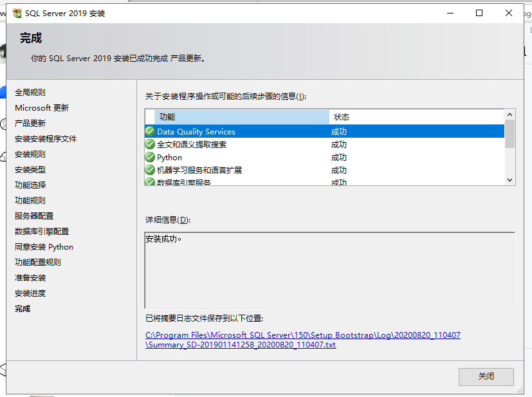
Task: Click the feature list scrollbar thumb
Action: point(509,134)
